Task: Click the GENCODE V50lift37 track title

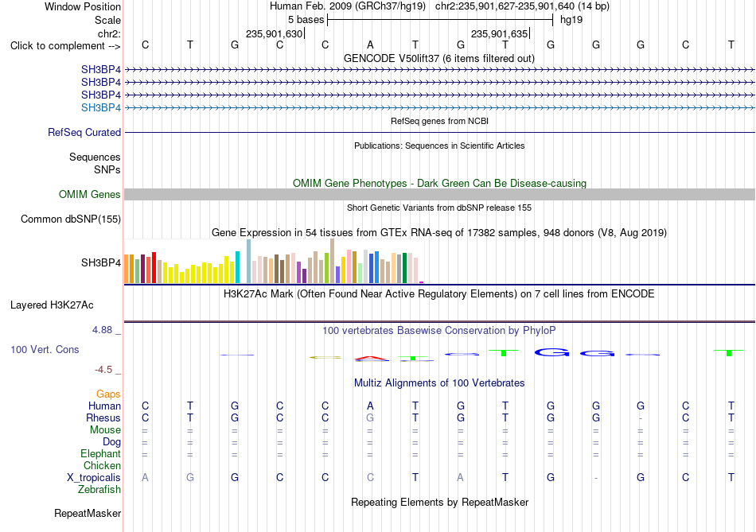Action: tap(439, 58)
